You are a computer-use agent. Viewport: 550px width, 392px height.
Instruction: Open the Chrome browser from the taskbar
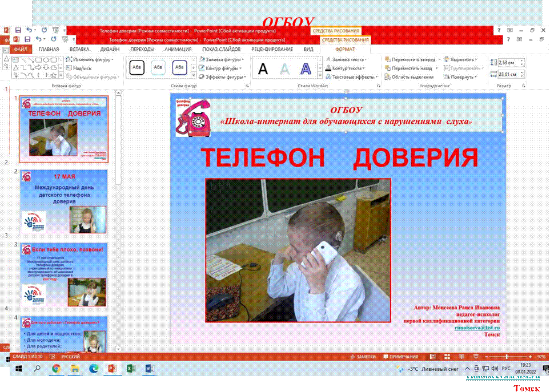click(56, 369)
